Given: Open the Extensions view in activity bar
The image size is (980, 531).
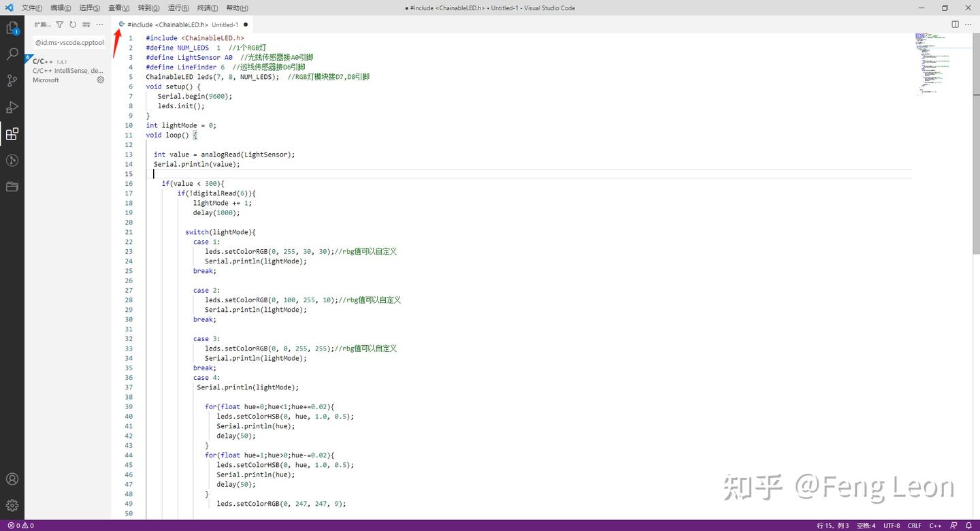Looking at the screenshot, I should (x=12, y=134).
